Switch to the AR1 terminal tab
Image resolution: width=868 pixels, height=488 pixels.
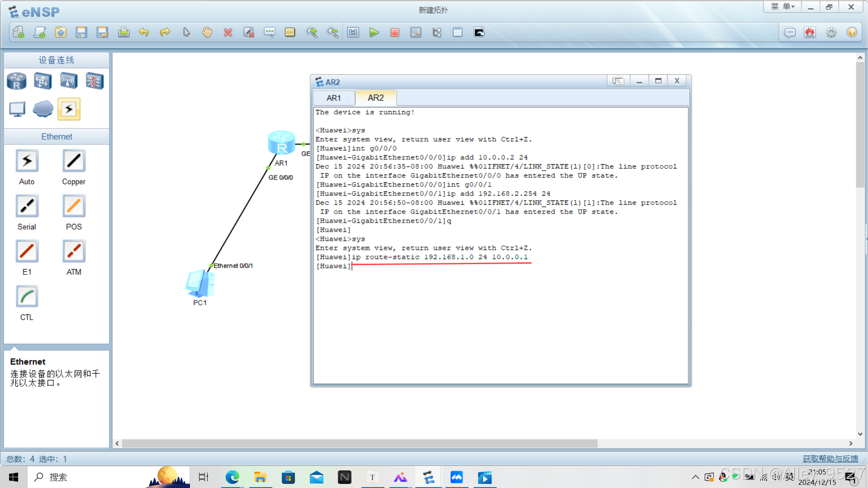click(334, 98)
